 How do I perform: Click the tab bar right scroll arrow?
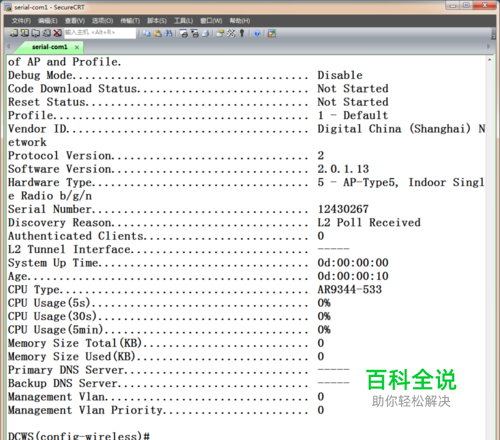(x=489, y=47)
